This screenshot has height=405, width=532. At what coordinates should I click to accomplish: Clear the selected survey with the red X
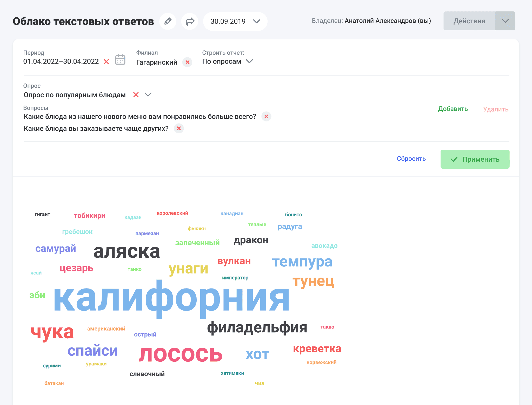pyautogui.click(x=136, y=95)
